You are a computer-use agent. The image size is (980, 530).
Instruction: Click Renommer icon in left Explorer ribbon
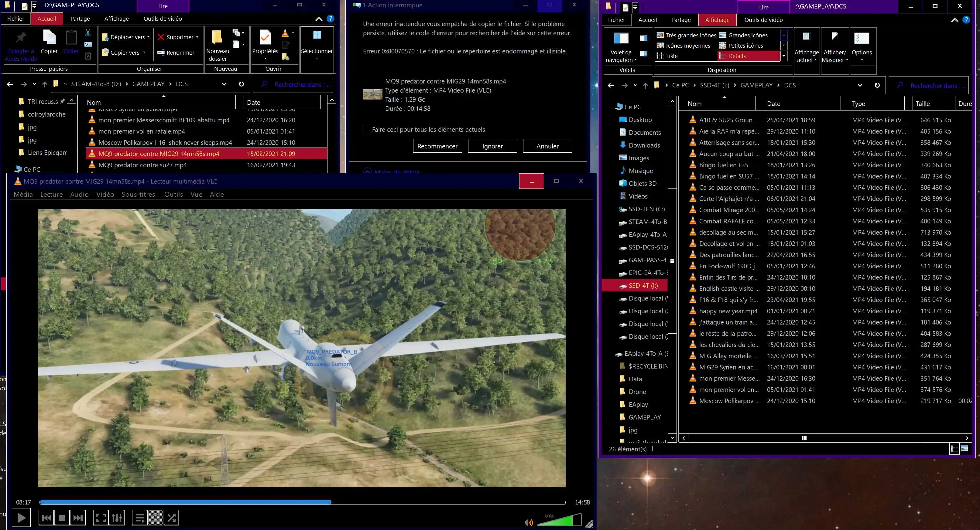click(161, 53)
